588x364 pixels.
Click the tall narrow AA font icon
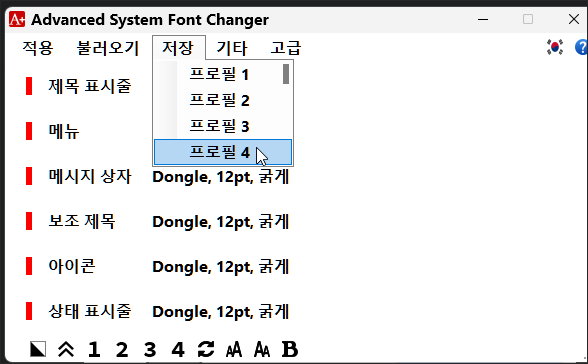click(x=234, y=349)
